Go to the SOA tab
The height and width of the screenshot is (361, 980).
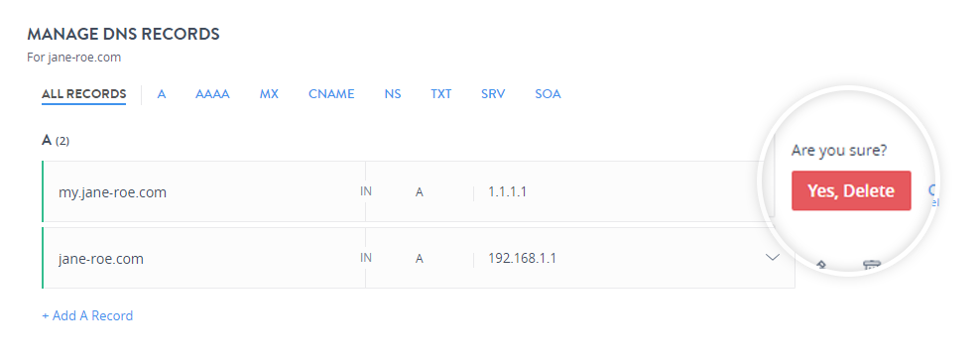(x=548, y=94)
